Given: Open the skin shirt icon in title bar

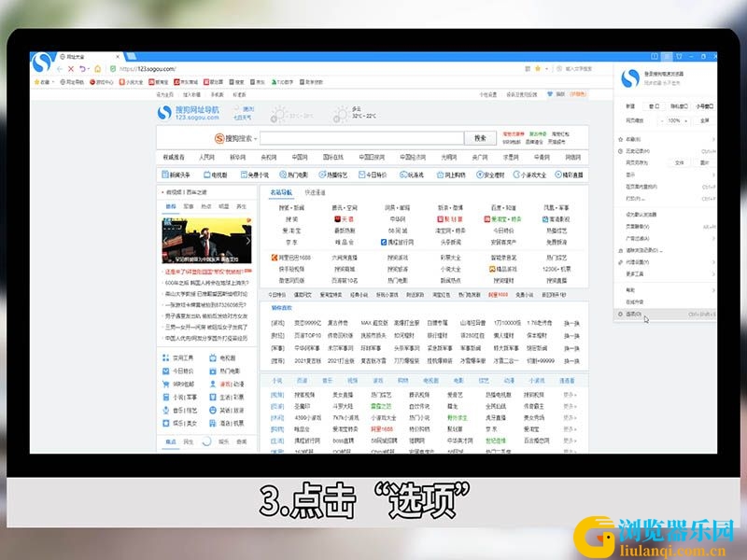Looking at the screenshot, I should (x=679, y=56).
